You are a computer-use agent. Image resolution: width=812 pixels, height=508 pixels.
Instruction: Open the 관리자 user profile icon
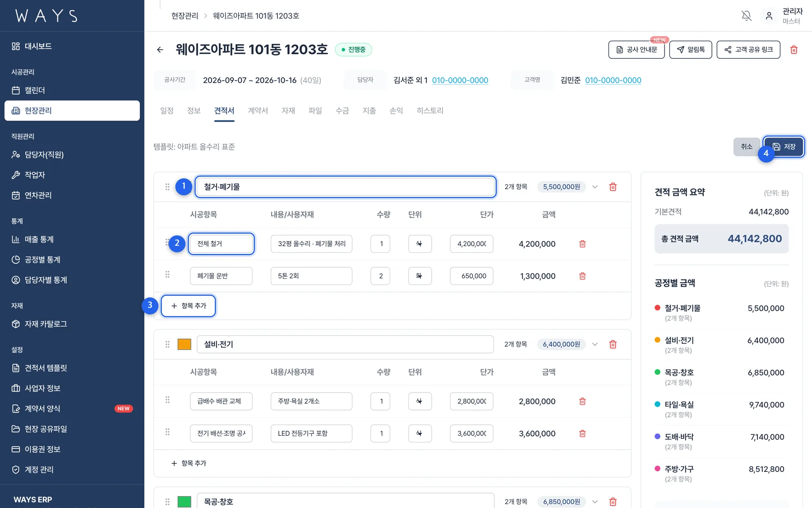[769, 16]
